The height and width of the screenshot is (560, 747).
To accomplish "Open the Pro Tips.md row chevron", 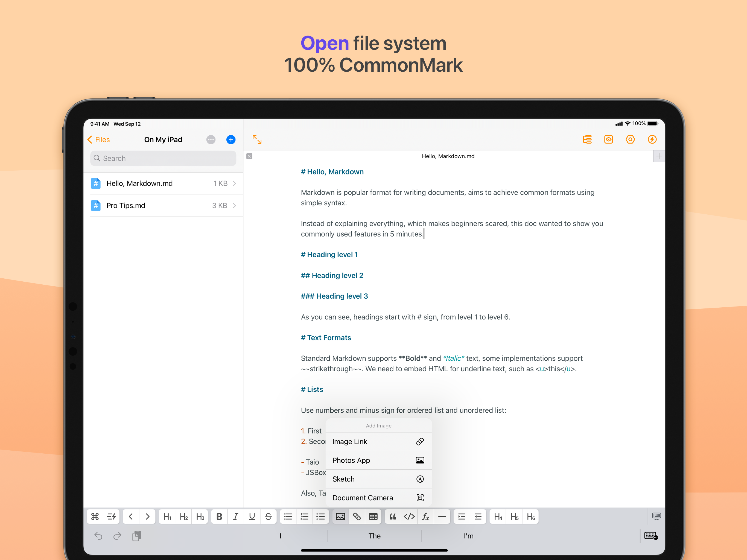I will tap(234, 205).
